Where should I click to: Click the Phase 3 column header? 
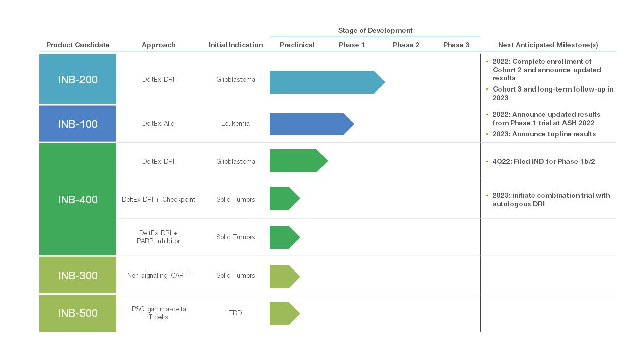(456, 45)
